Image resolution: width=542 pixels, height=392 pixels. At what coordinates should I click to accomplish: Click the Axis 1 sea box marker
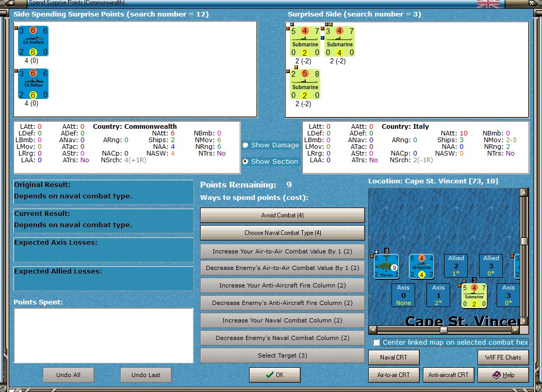point(438,295)
